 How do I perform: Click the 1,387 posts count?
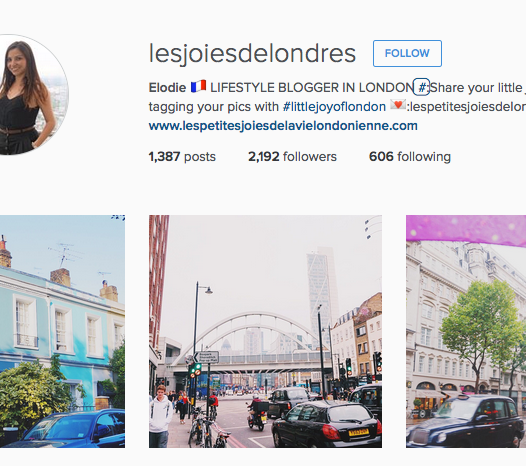coord(182,157)
